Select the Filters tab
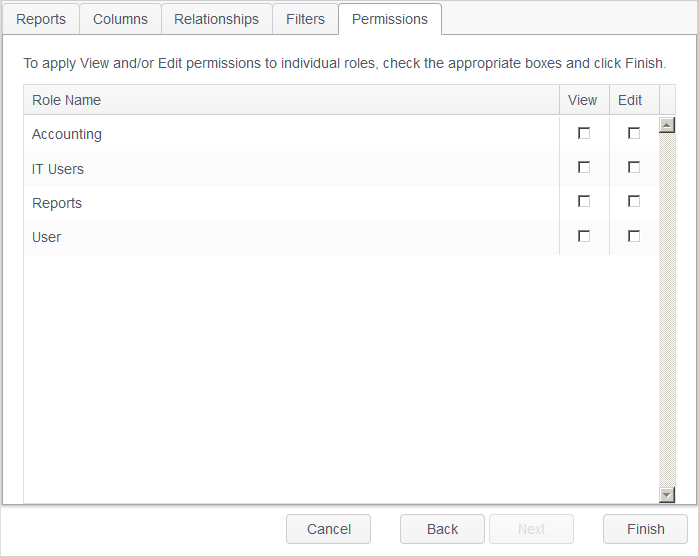 click(305, 19)
